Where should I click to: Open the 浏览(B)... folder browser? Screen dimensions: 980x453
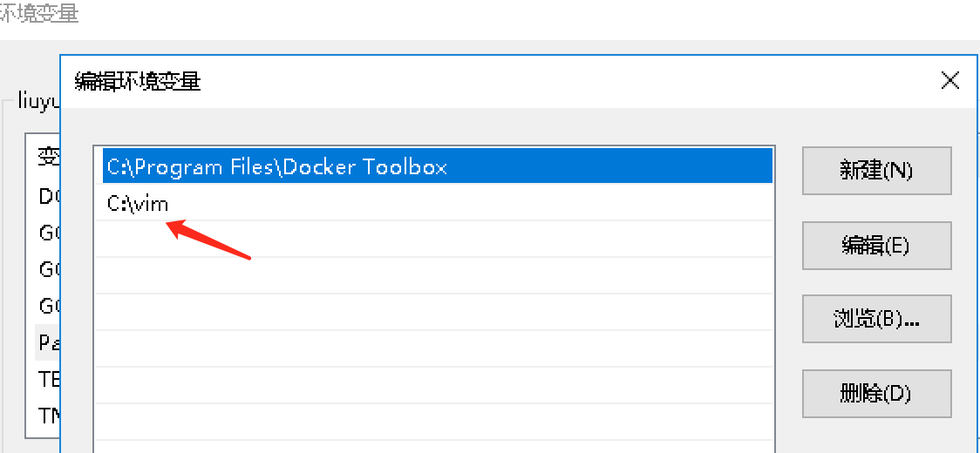875,319
